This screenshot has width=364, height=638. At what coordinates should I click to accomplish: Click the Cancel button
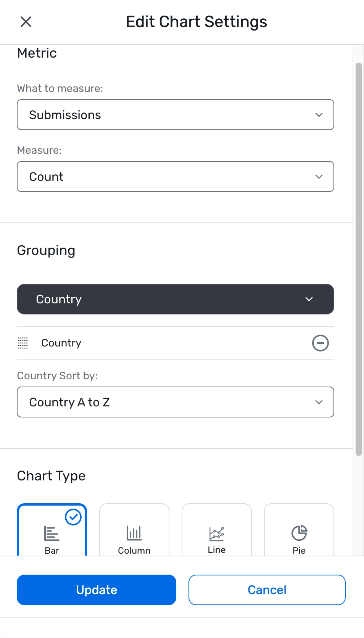pos(267,590)
